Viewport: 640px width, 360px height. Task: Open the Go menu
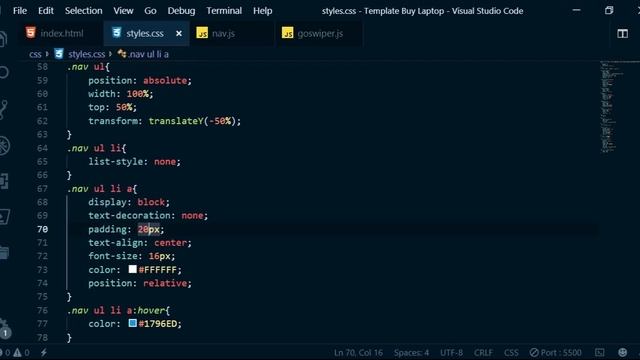(150, 11)
